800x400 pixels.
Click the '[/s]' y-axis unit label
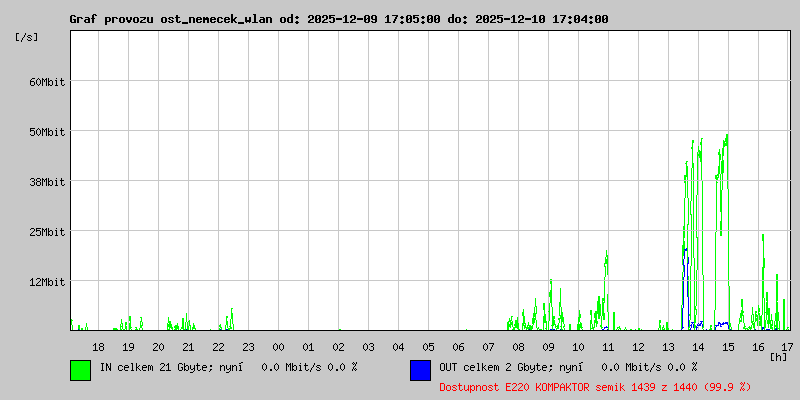[x=27, y=37]
